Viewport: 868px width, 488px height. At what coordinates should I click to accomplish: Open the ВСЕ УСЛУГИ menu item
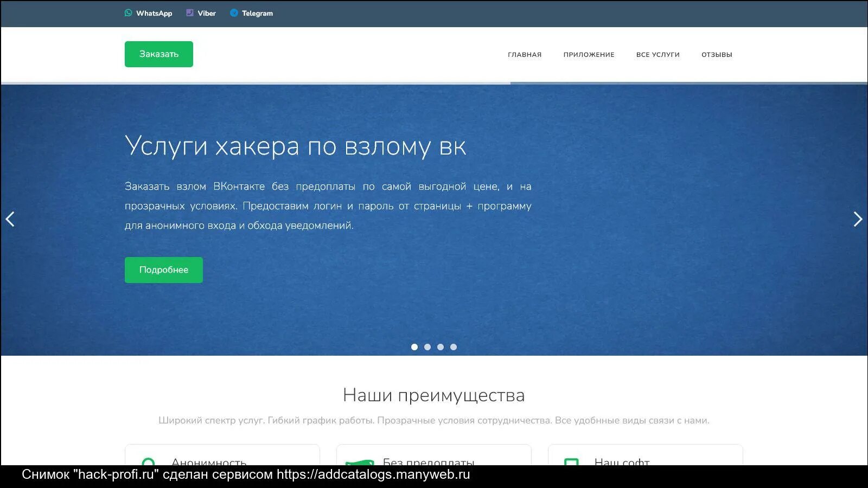pos(658,55)
